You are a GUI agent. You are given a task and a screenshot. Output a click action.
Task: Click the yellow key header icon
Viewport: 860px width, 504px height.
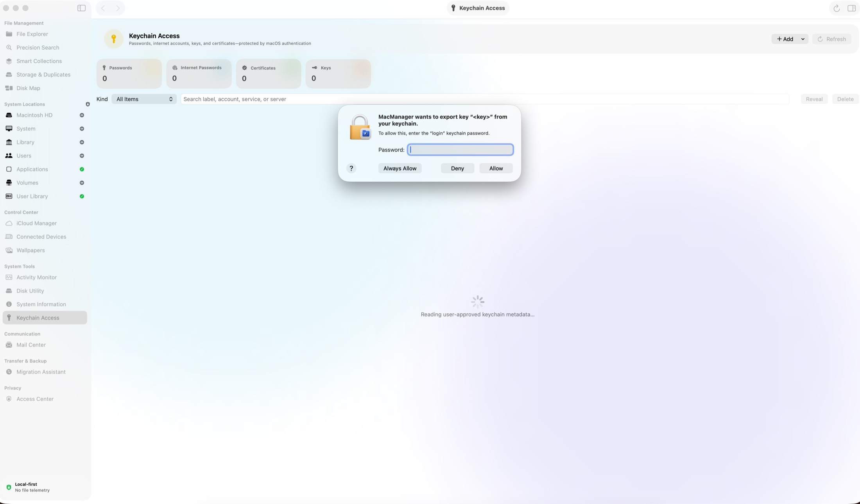114,39
